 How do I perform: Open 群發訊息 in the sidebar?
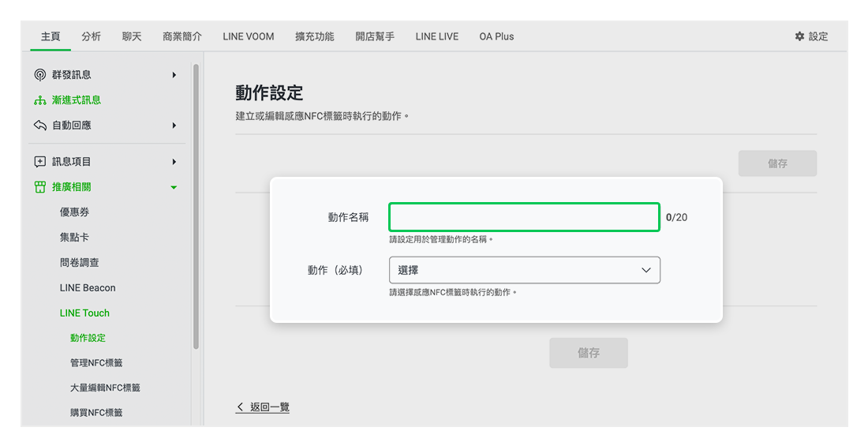coord(71,75)
